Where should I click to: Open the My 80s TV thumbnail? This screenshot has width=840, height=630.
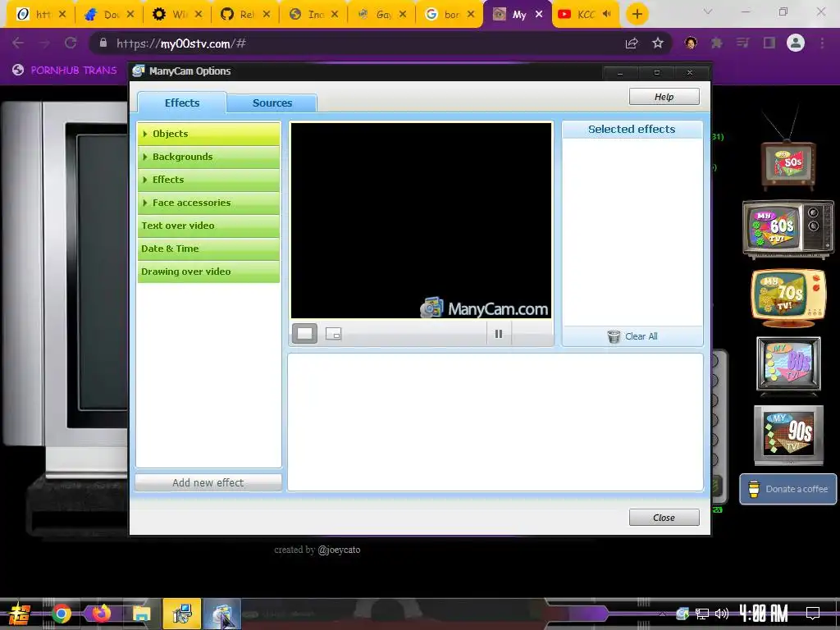pyautogui.click(x=788, y=364)
